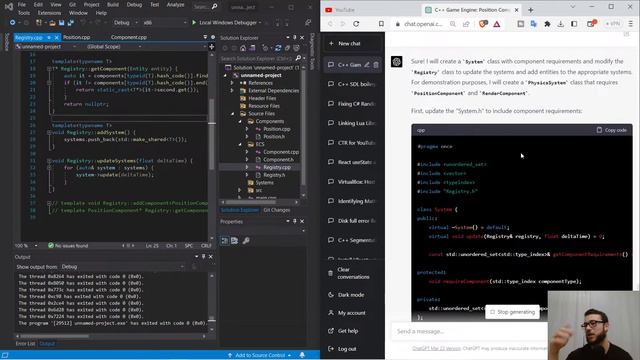Delete the current chat with trash icon
640x360 pixels.
point(376,64)
